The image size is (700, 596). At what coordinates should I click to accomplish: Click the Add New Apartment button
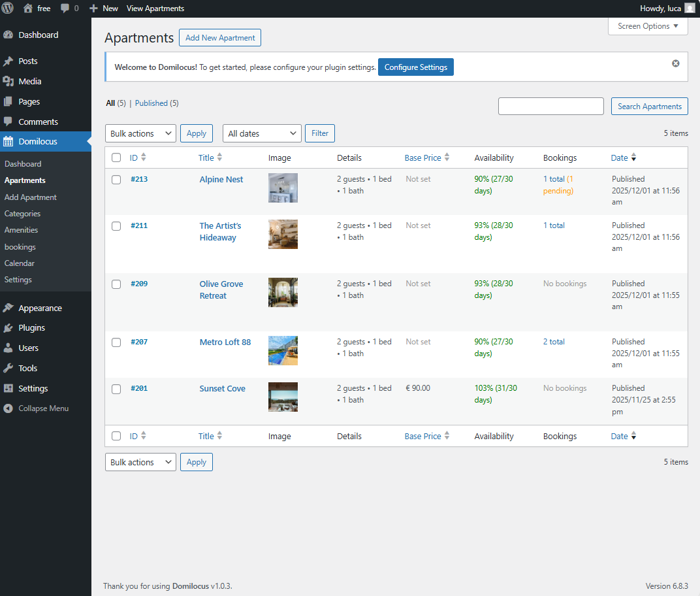click(220, 38)
